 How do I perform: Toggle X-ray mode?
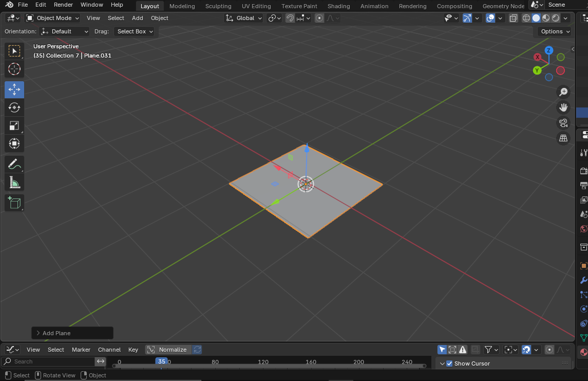514,18
